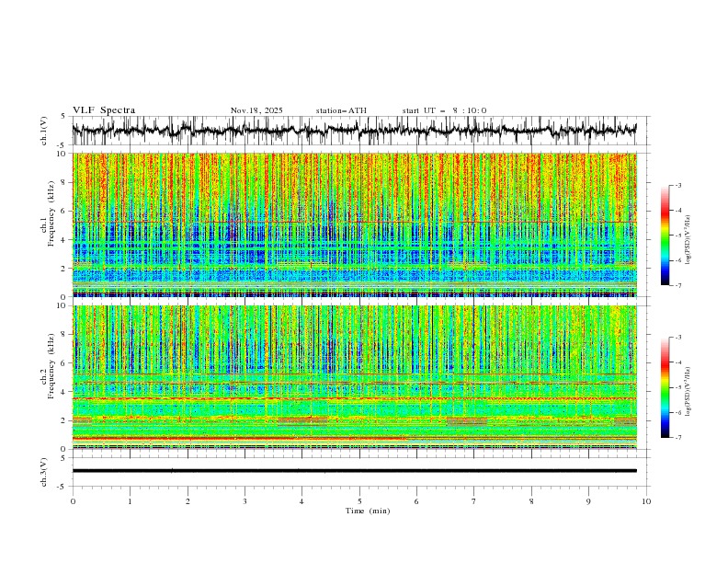Select ch.2 colorbar "log(PSD)(V²/Hz)" label

[x=688, y=392]
